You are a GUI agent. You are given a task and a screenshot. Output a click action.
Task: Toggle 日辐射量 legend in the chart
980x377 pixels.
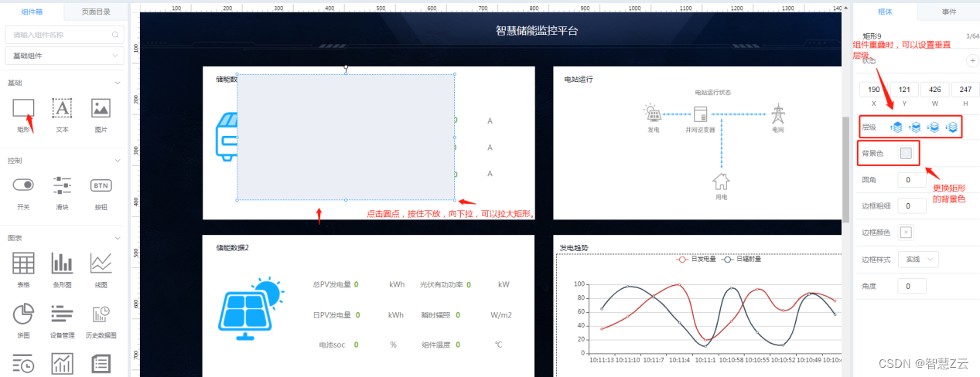point(741,260)
